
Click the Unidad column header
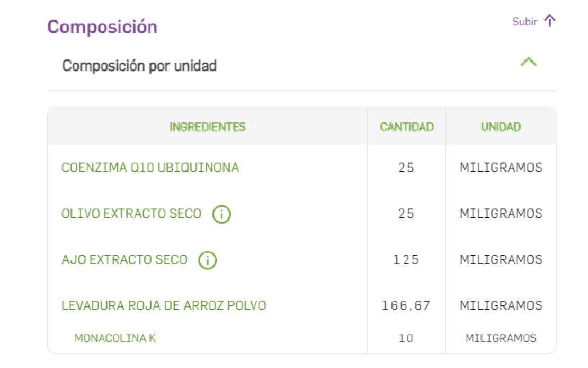[501, 127]
